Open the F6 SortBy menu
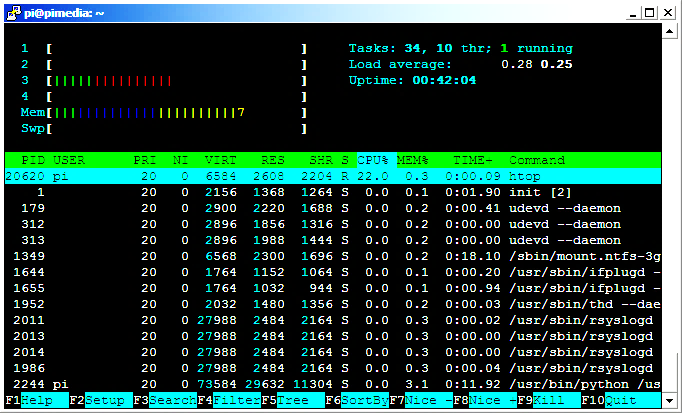The image size is (682, 413). coord(357,400)
